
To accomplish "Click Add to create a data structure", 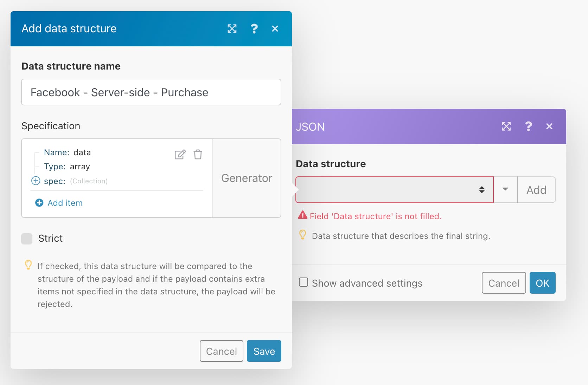I will point(536,190).
